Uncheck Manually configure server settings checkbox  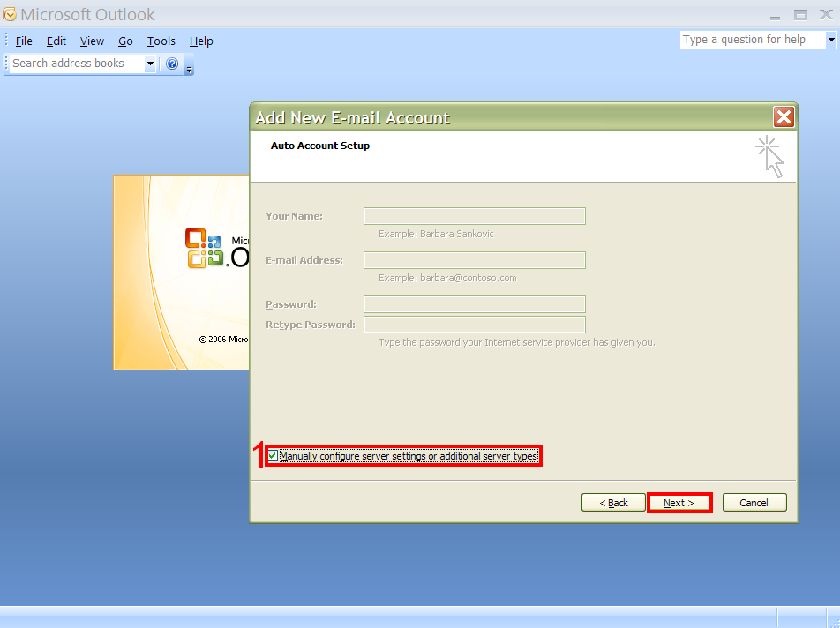click(x=274, y=456)
